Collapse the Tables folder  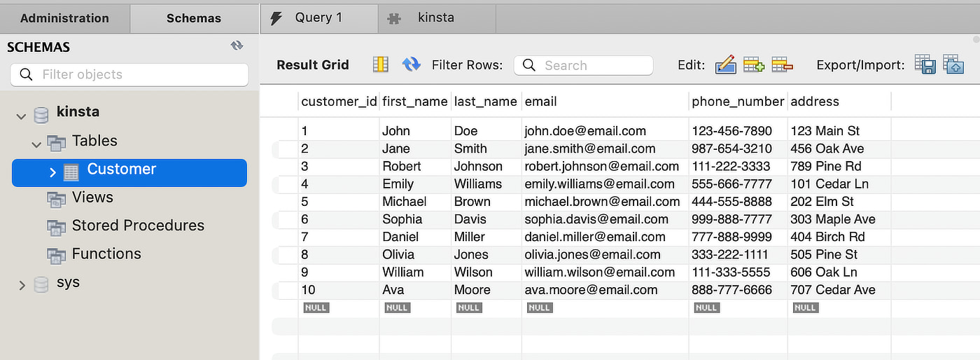(36, 144)
